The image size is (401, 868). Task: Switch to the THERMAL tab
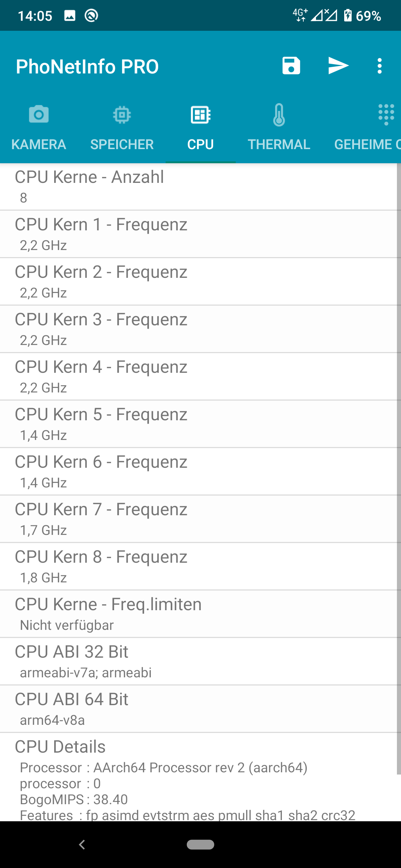(x=279, y=144)
